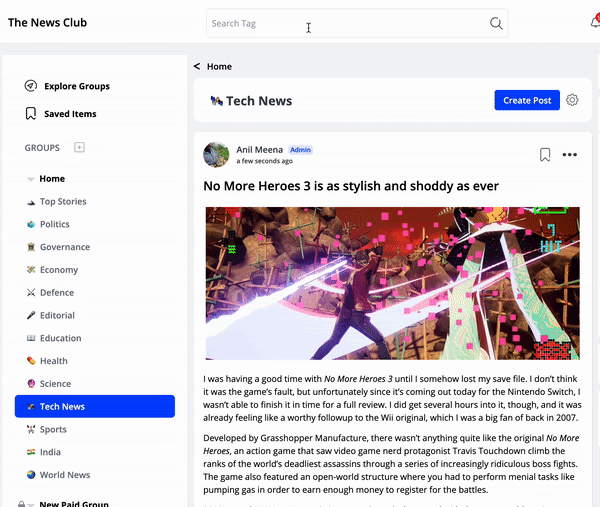This screenshot has width=600, height=507.
Task: Add a new group with plus icon
Action: tap(79, 147)
